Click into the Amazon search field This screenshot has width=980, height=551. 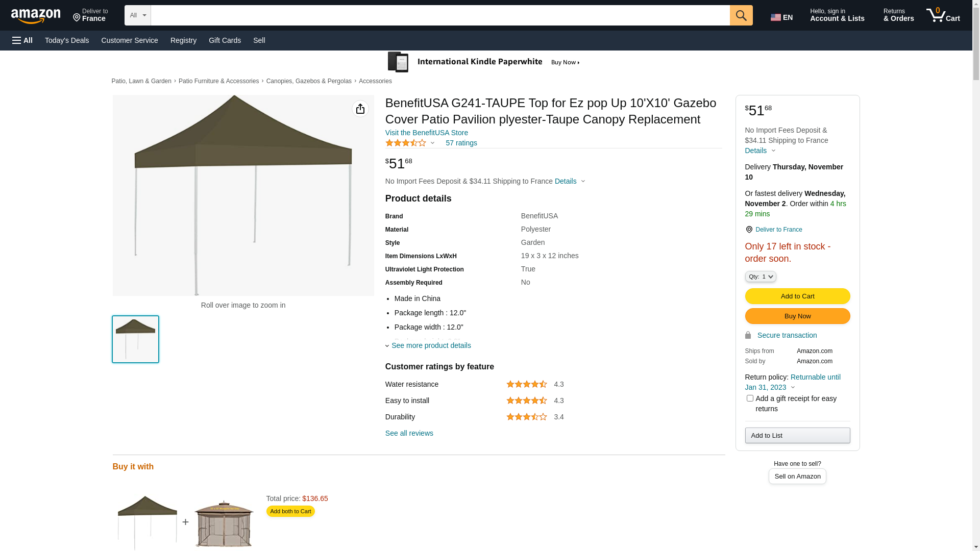[x=440, y=15]
